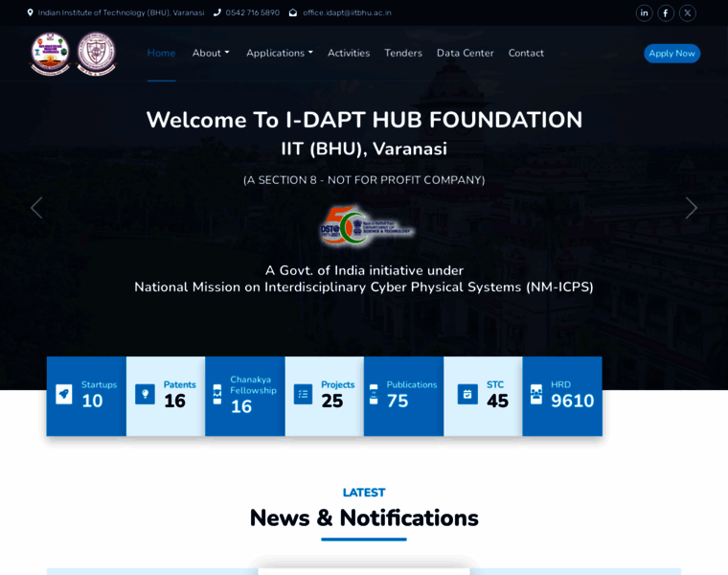
Task: Expand the Applications dropdown menu
Action: [280, 53]
